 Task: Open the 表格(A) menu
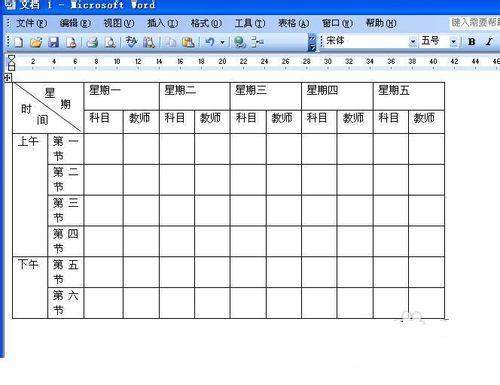click(x=294, y=23)
